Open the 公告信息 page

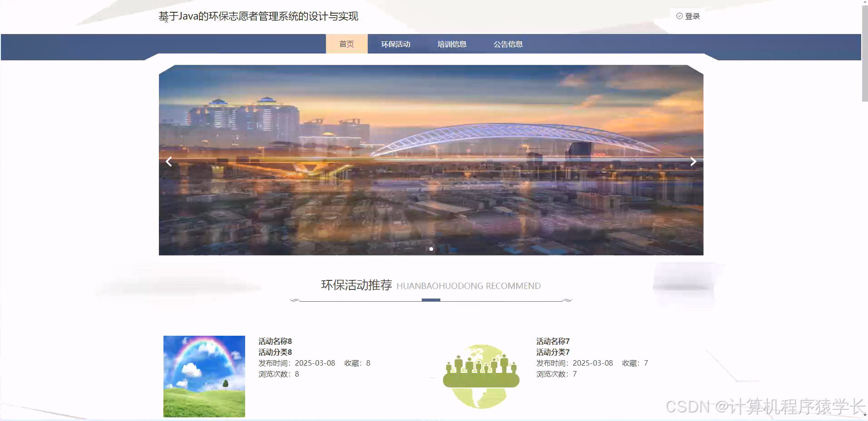(x=508, y=44)
